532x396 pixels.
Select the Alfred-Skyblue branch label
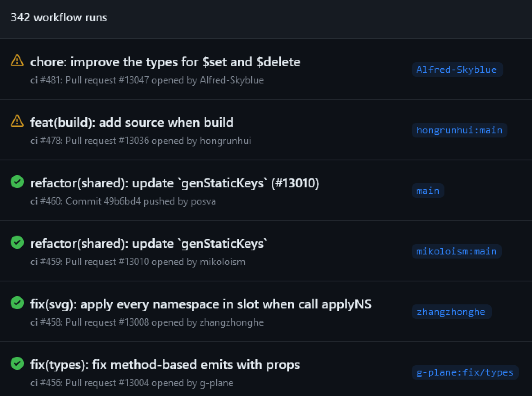[x=457, y=70]
